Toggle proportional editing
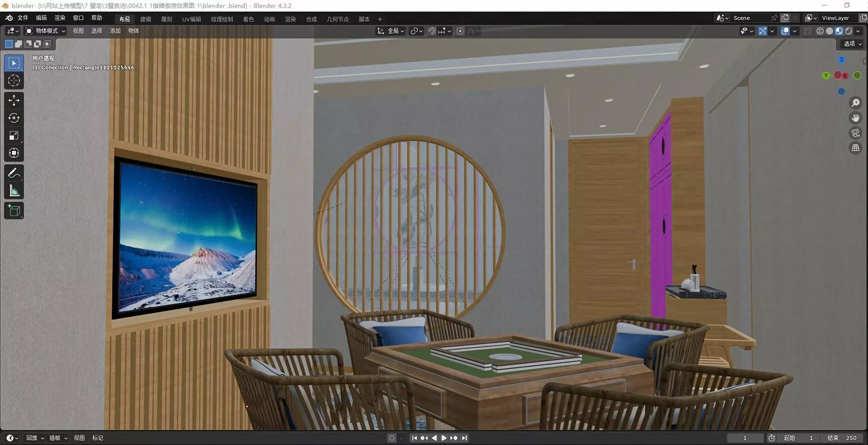 [460, 31]
